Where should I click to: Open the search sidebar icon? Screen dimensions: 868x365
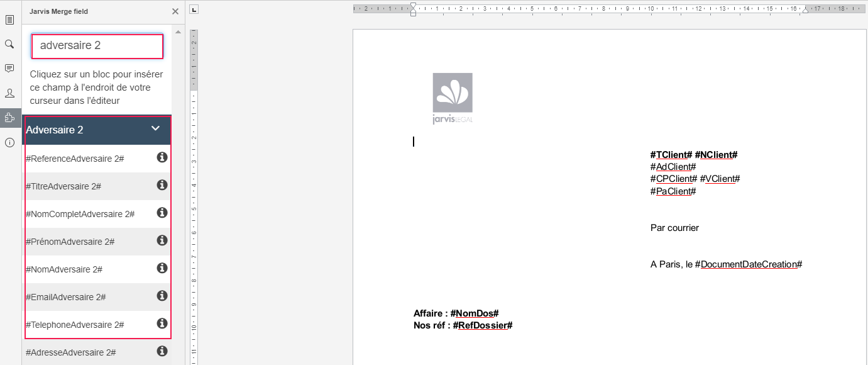[9, 44]
